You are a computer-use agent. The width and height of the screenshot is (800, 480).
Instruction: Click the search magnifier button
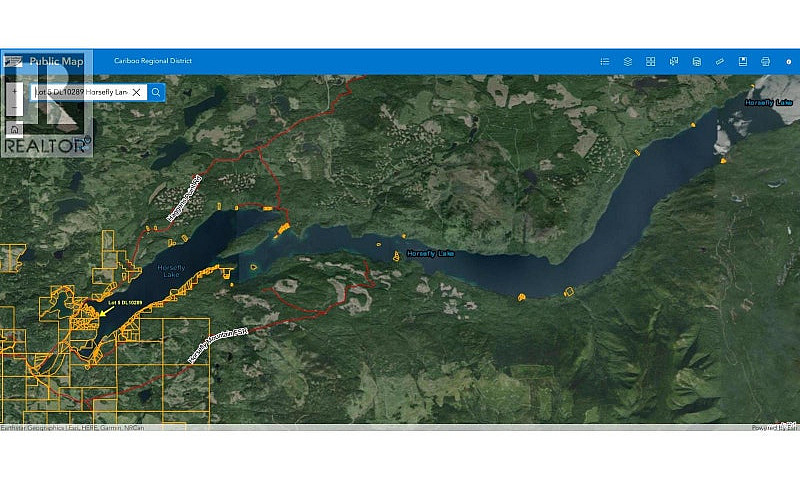(156, 92)
